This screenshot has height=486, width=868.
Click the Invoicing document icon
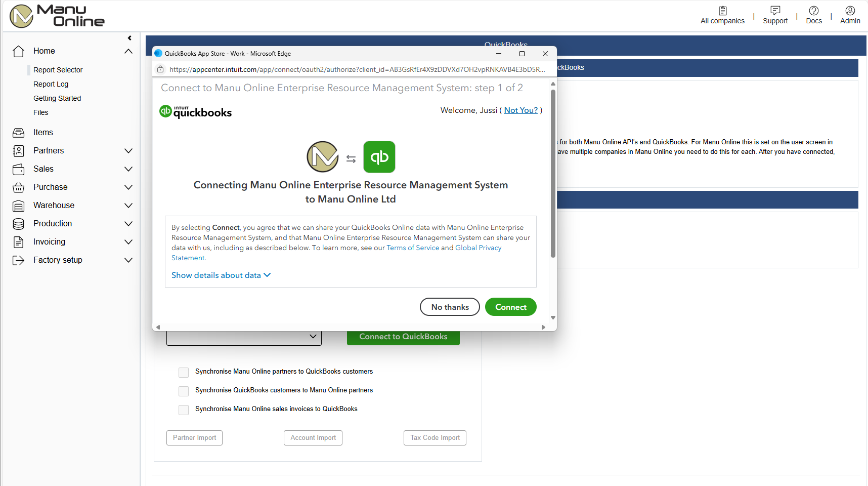tap(19, 242)
